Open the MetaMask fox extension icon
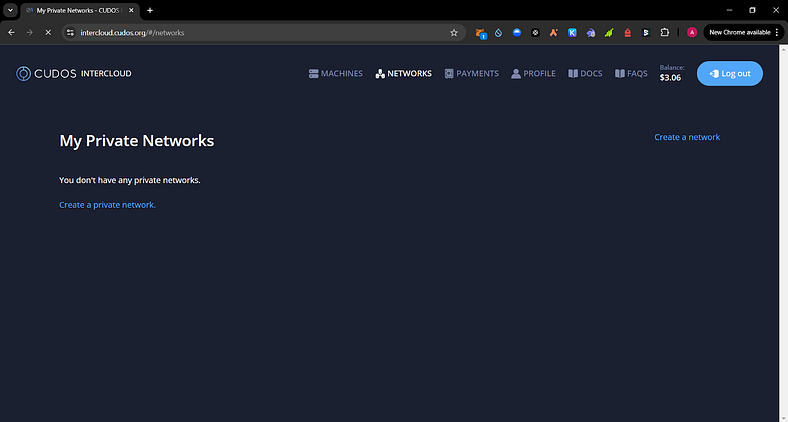This screenshot has width=788, height=422. (480, 33)
